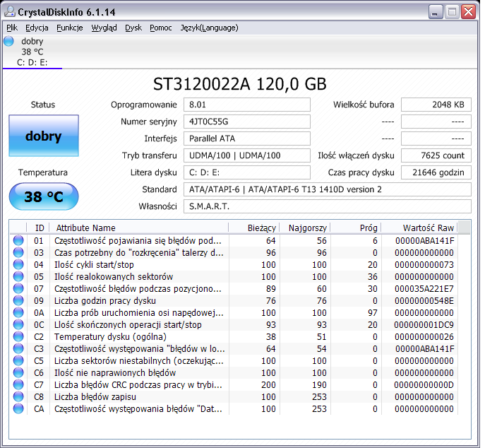Viewport: 485px width, 448px height.
Task: Click the Tryb transferu UDMA/100 field
Action: point(247,155)
